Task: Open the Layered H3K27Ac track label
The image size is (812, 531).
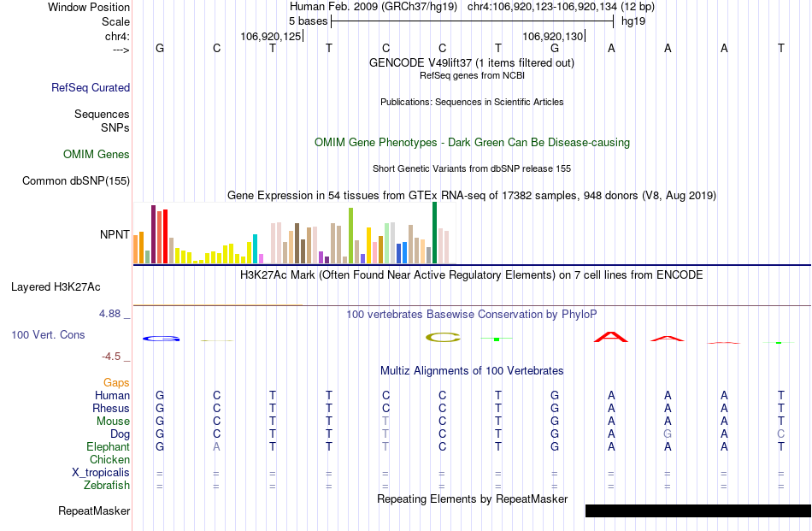Action: point(56,287)
